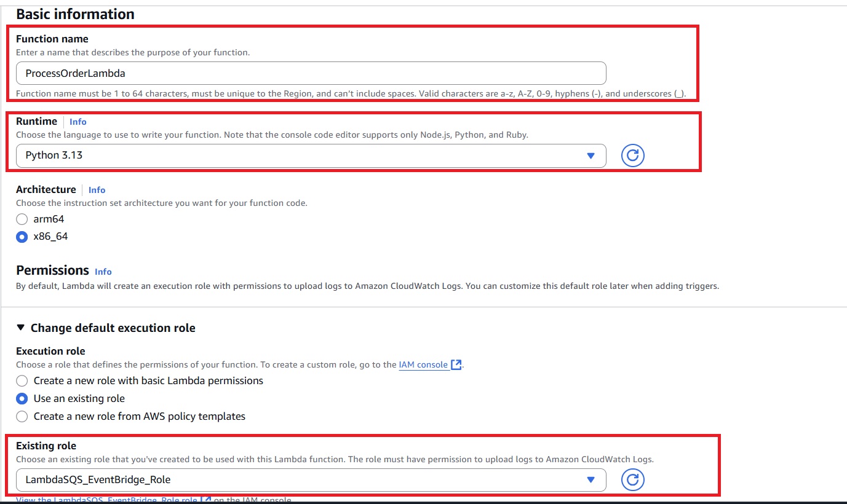Collapse the Change default execution role section
The height and width of the screenshot is (504, 847).
coord(22,328)
